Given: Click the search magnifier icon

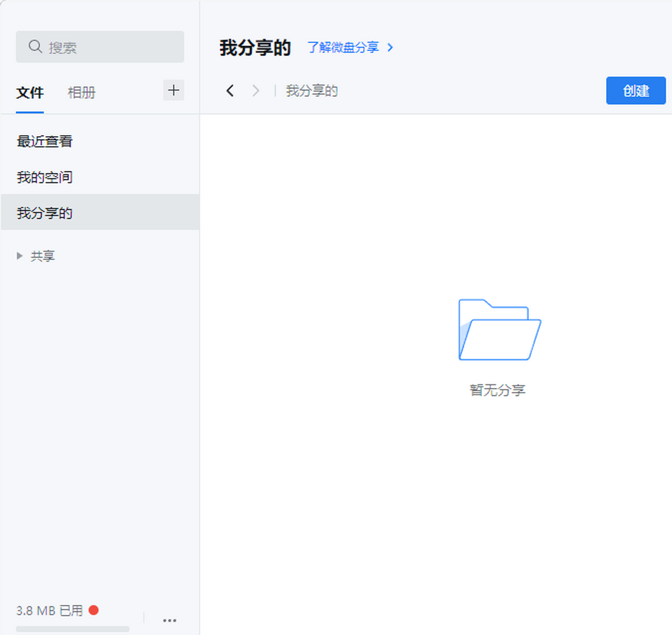Looking at the screenshot, I should (35, 46).
